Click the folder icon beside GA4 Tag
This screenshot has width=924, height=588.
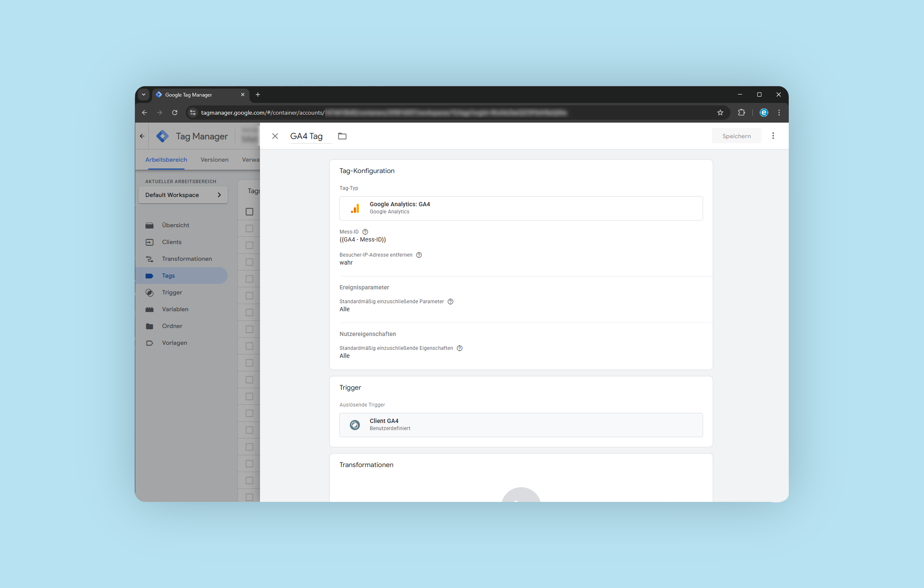click(342, 136)
